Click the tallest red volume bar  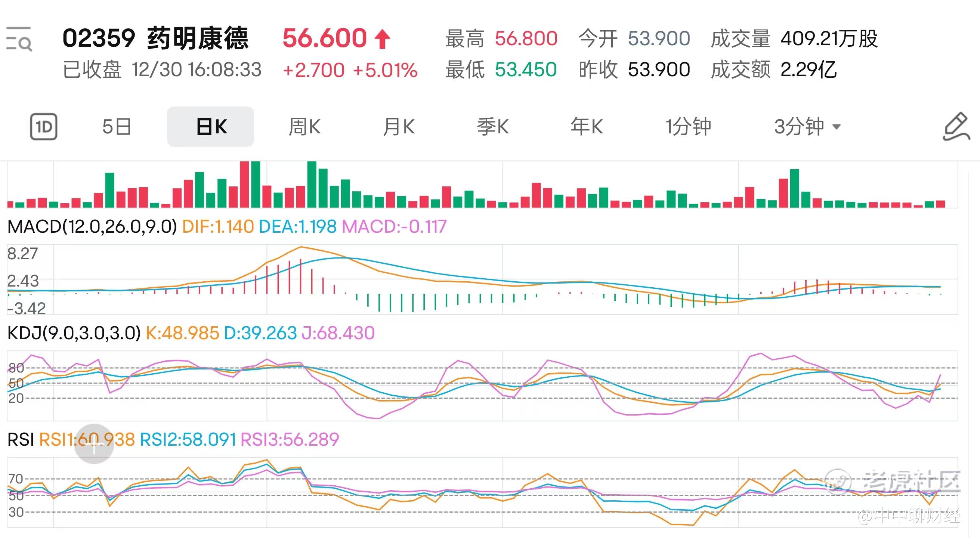[x=244, y=185]
